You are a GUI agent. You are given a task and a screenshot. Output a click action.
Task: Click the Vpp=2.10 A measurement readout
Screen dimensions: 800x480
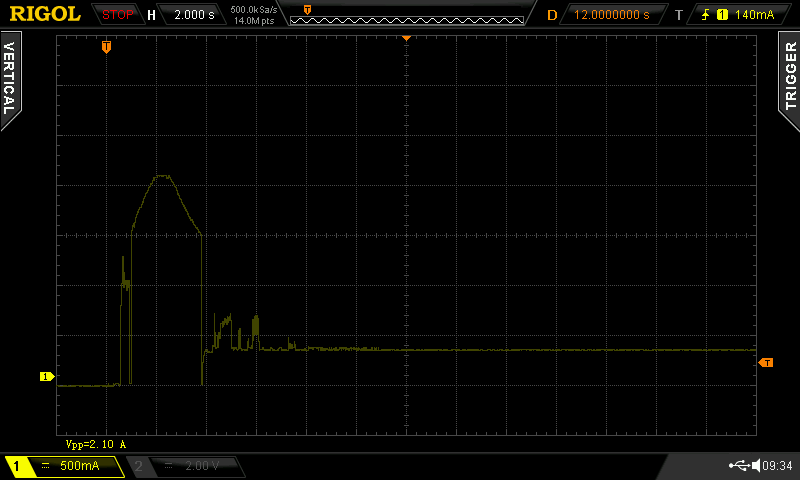[96, 444]
